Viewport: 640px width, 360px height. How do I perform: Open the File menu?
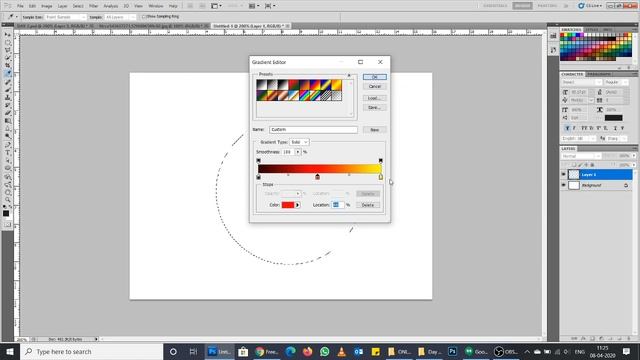pos(20,6)
